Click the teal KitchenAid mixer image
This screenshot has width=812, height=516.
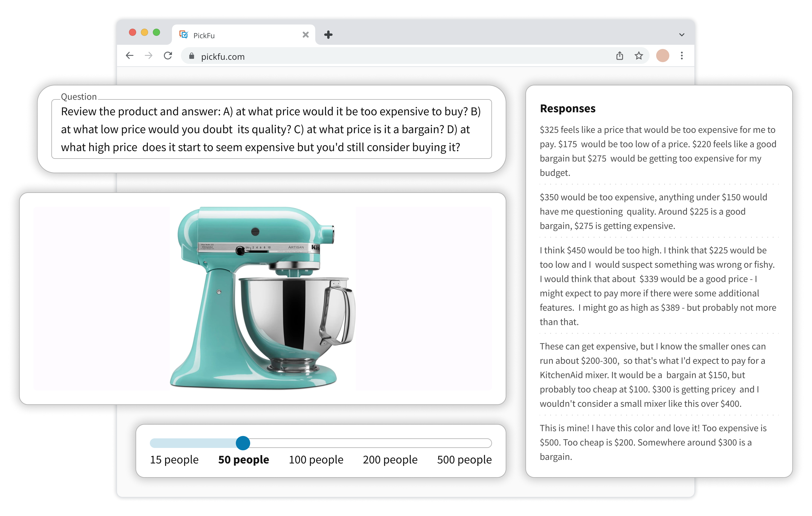pyautogui.click(x=262, y=298)
